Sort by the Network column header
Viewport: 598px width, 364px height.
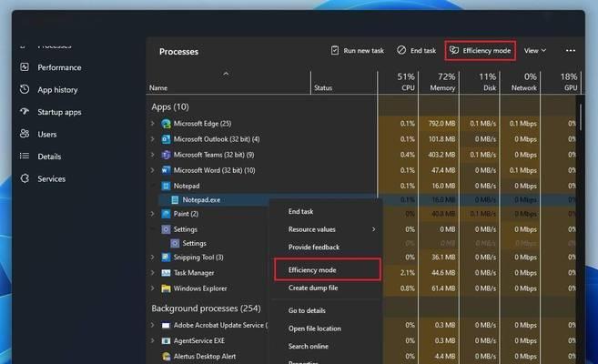coord(523,87)
